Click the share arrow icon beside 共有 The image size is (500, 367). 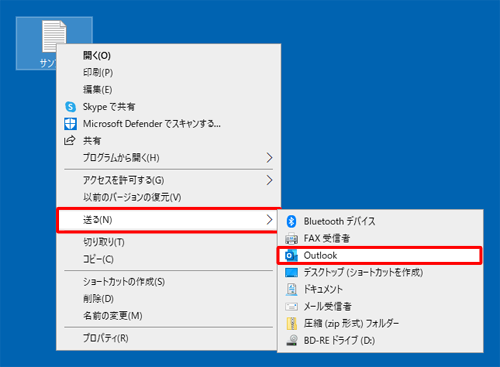point(70,141)
